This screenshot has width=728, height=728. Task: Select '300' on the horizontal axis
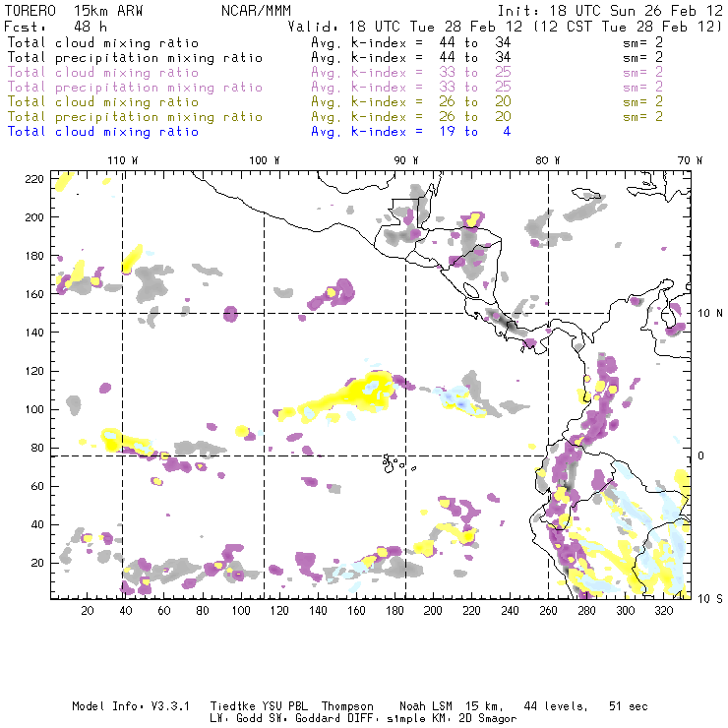(x=626, y=611)
